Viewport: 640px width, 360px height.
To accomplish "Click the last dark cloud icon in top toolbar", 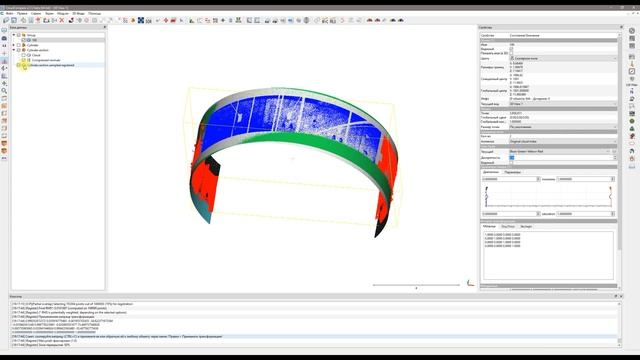I will 401,20.
